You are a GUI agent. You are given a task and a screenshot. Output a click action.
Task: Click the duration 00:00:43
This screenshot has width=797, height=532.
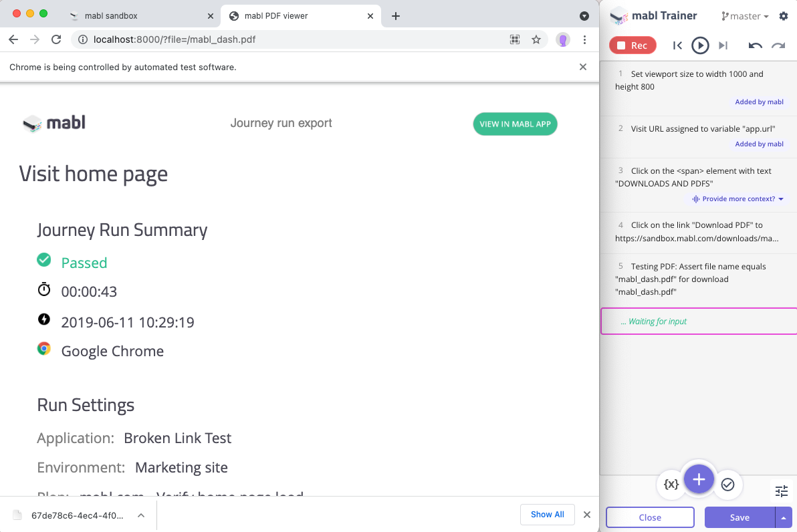tap(89, 291)
